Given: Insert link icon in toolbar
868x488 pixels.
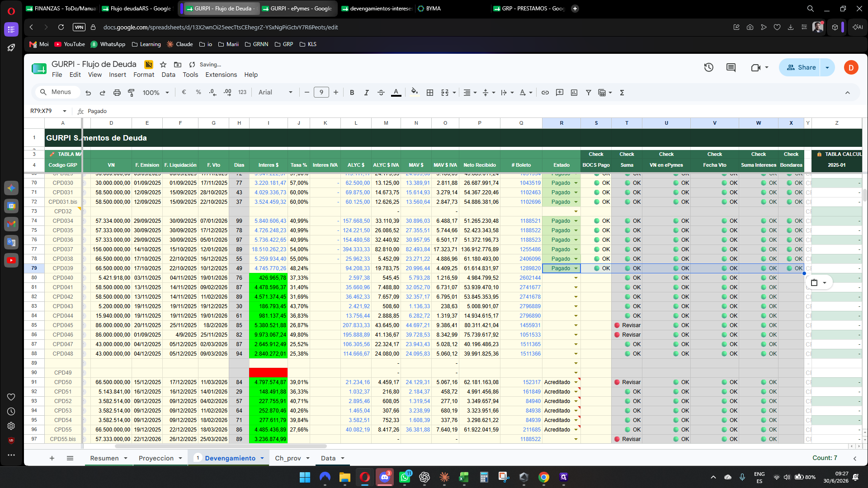Looking at the screenshot, I should click(x=545, y=93).
